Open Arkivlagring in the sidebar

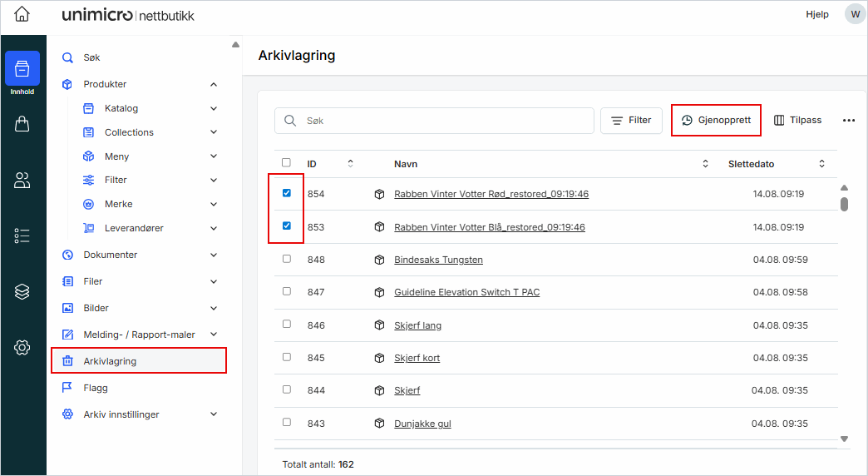(x=110, y=361)
